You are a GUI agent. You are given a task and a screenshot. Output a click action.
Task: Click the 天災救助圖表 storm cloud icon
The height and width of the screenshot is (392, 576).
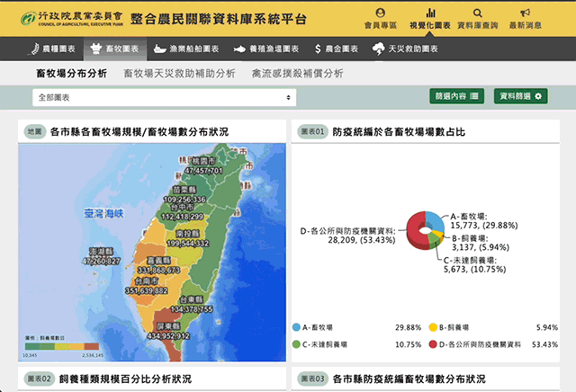tap(378, 49)
